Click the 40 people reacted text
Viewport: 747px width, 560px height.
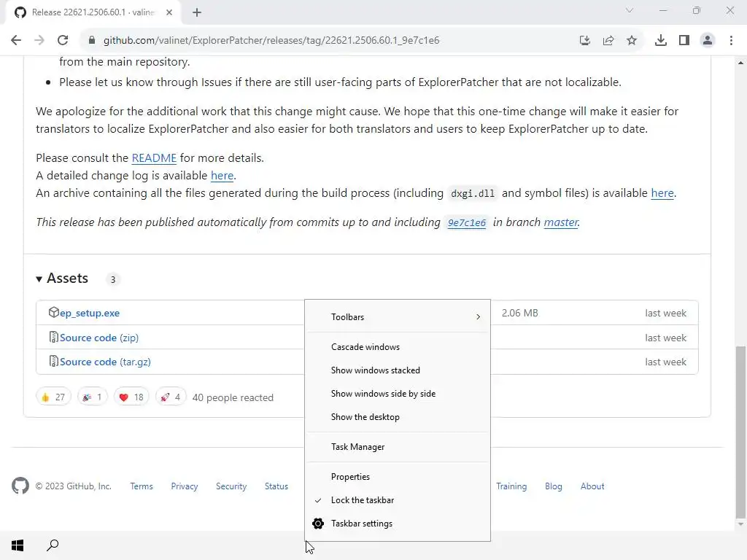click(233, 397)
